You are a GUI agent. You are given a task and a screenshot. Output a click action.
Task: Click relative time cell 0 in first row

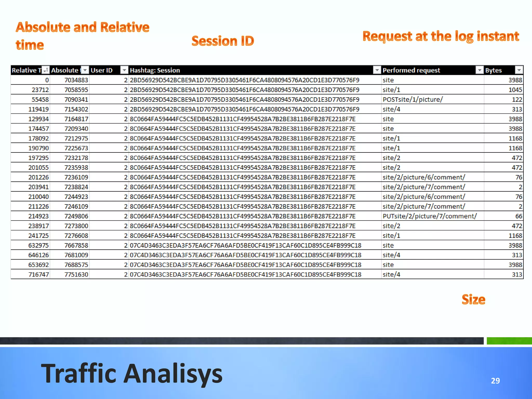(30, 80)
